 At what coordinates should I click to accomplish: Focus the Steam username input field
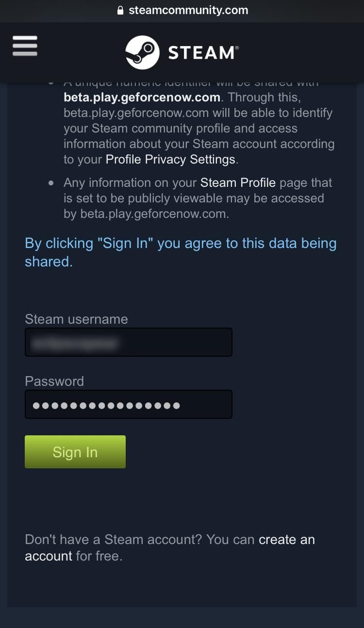129,342
